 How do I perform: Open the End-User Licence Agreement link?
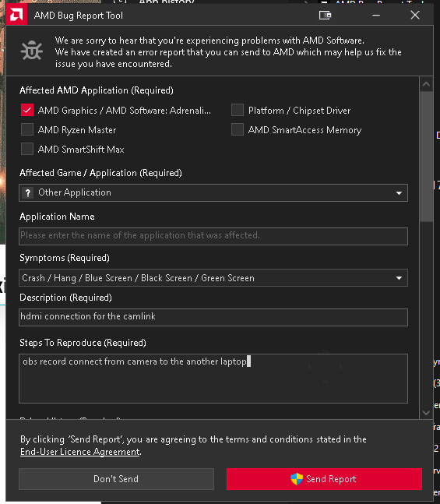(x=80, y=452)
